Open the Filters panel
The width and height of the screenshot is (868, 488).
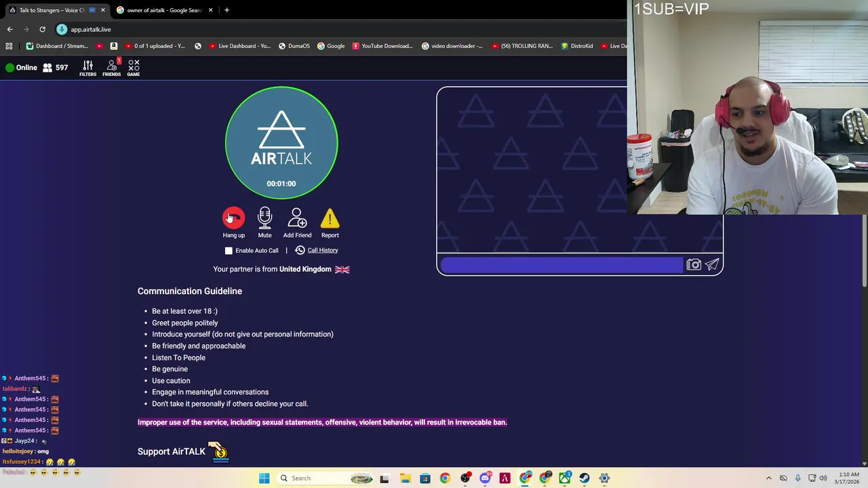(87, 68)
